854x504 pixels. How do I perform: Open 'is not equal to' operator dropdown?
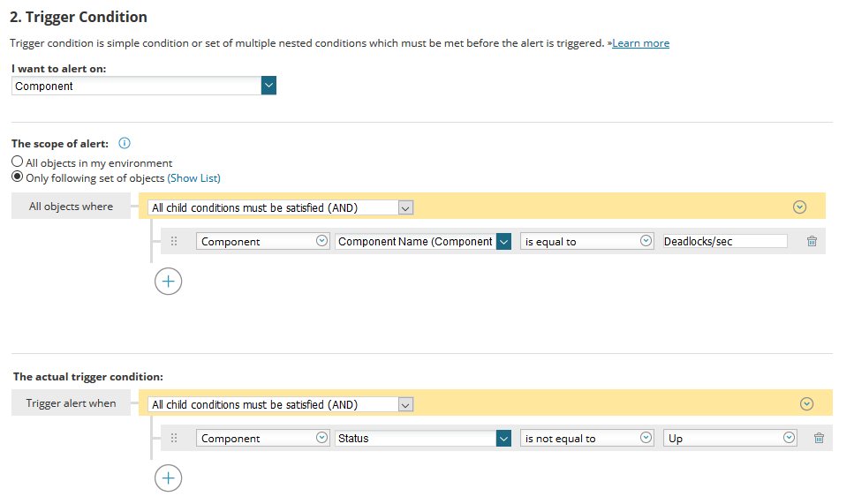click(x=586, y=438)
